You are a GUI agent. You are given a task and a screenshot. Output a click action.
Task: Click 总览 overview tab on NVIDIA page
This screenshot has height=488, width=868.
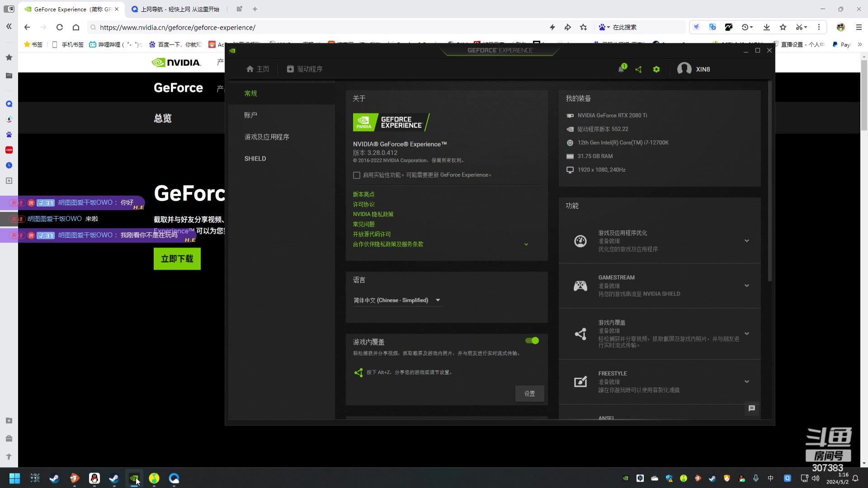pyautogui.click(x=163, y=118)
